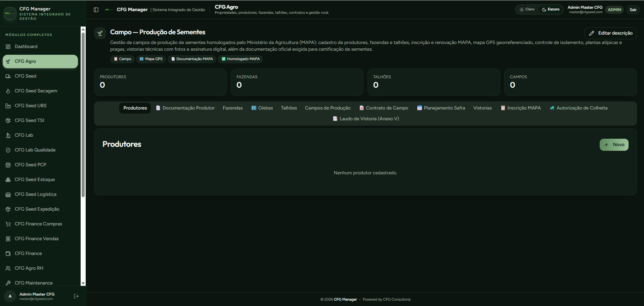Go to Contrato de Campo tab
The image size is (644, 306).
384,108
